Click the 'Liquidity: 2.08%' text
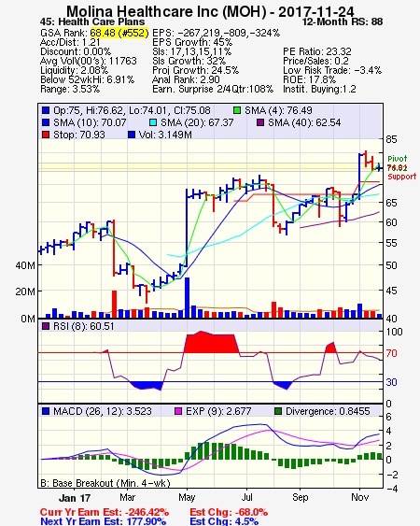The height and width of the screenshot is (526, 420). pyautogui.click(x=74, y=70)
